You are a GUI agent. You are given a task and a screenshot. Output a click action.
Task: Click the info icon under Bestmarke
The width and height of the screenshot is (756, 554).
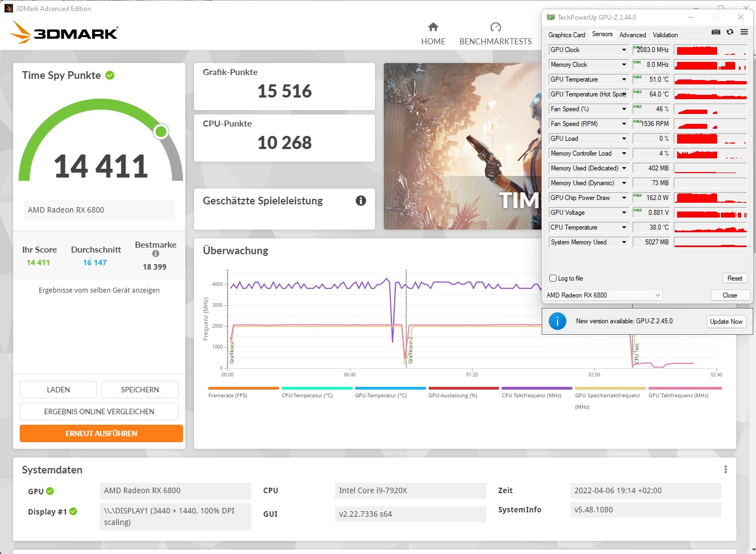156,254
